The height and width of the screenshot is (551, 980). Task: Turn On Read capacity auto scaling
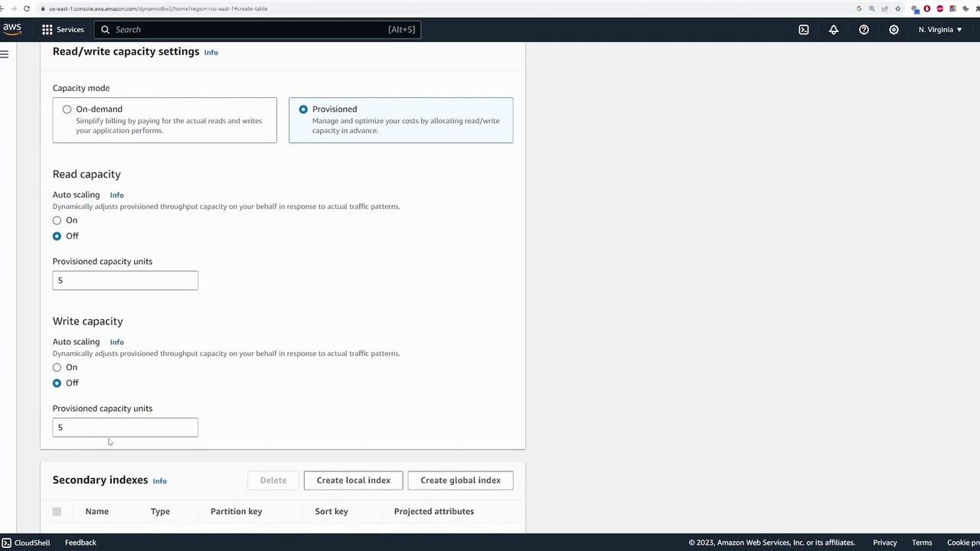coord(57,220)
